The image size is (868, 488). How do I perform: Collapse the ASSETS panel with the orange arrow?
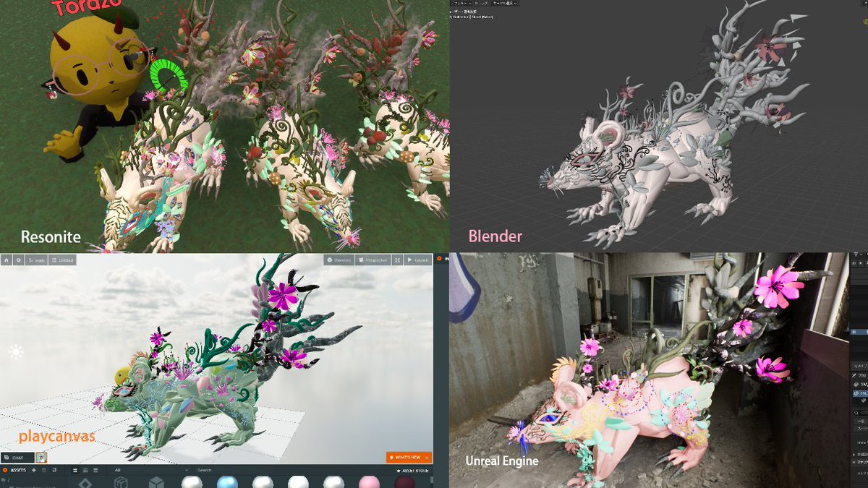click(5, 470)
